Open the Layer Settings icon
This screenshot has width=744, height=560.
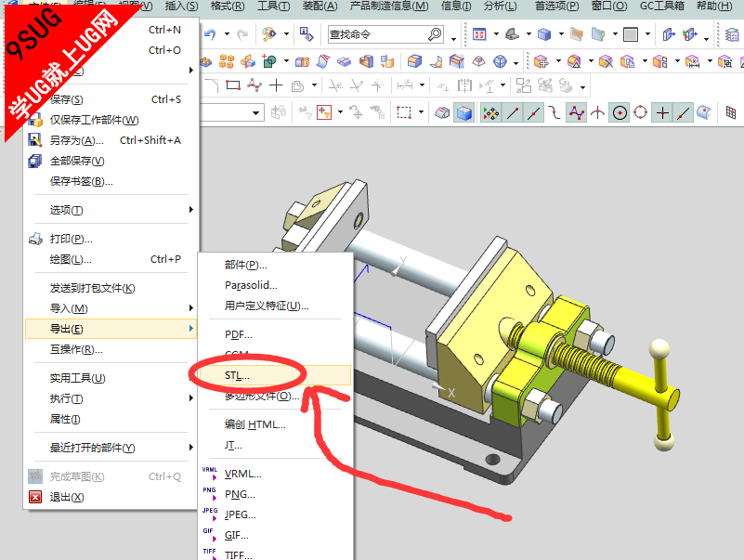[x=731, y=34]
